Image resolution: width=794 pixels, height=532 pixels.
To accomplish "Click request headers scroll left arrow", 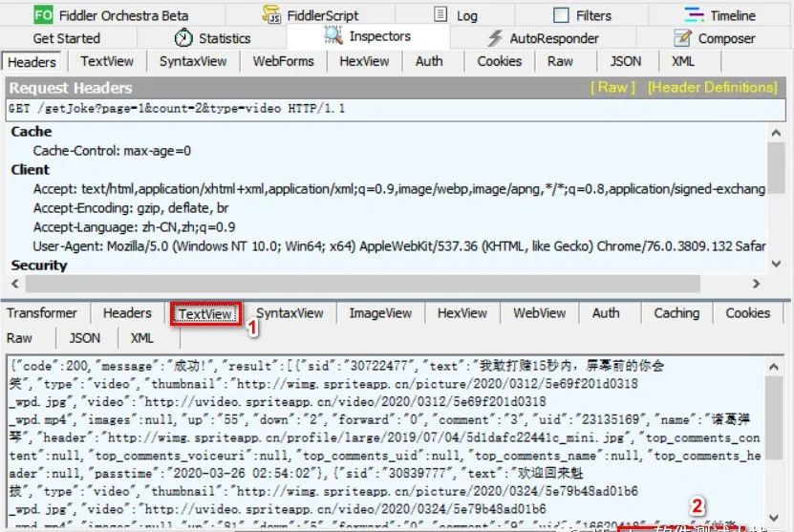I will (15, 284).
